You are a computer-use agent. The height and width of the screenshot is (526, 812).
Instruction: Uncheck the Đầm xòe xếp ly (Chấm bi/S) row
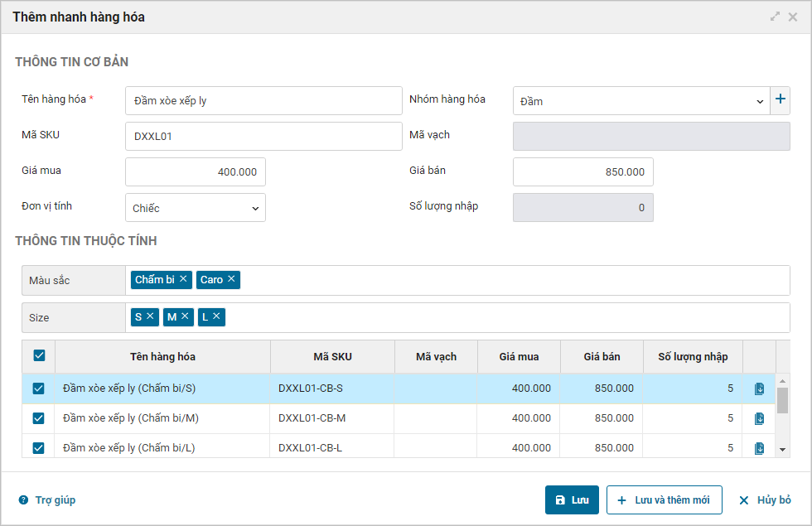point(39,388)
